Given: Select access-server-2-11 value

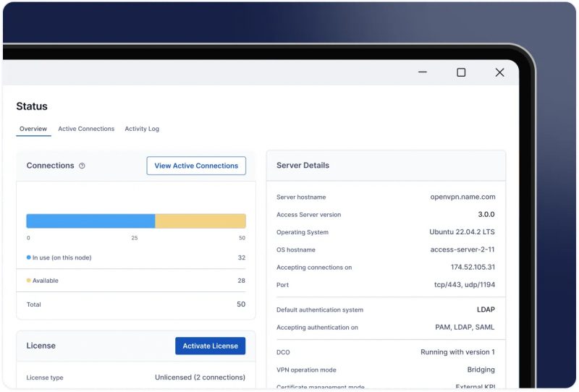Looking at the screenshot, I should pos(462,250).
